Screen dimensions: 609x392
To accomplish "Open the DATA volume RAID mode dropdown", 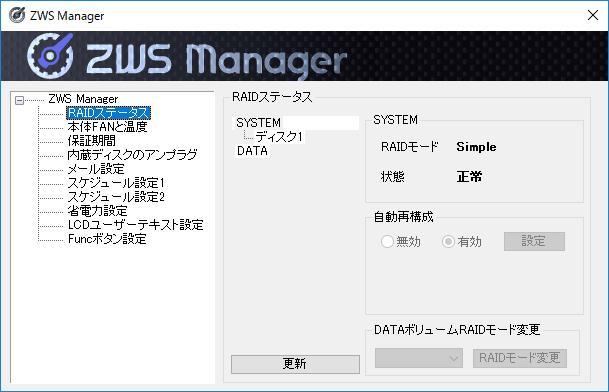I will [419, 358].
